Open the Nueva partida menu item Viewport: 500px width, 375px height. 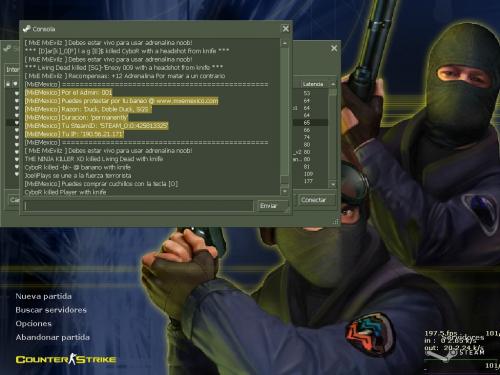(43, 296)
